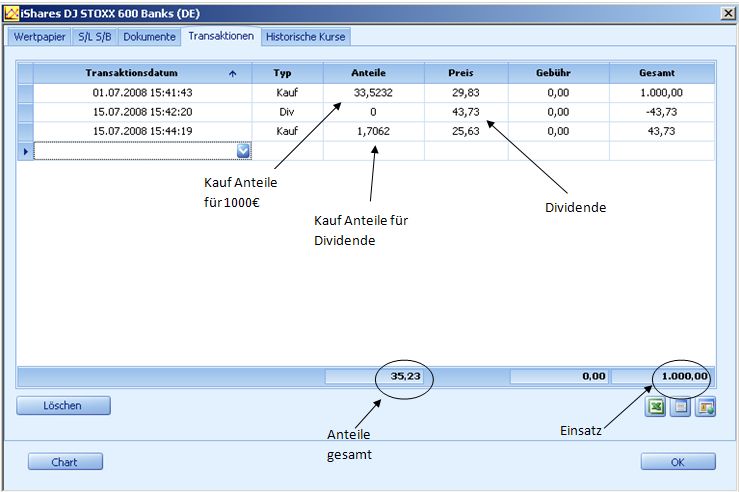
Task: Select date cell 01.07.2008 15:41:43
Action: pyautogui.click(x=142, y=93)
